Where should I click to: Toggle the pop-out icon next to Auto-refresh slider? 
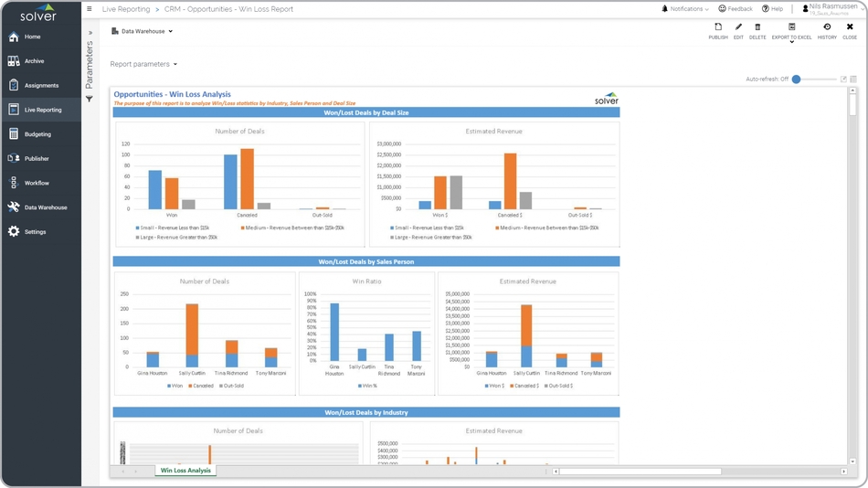point(843,80)
